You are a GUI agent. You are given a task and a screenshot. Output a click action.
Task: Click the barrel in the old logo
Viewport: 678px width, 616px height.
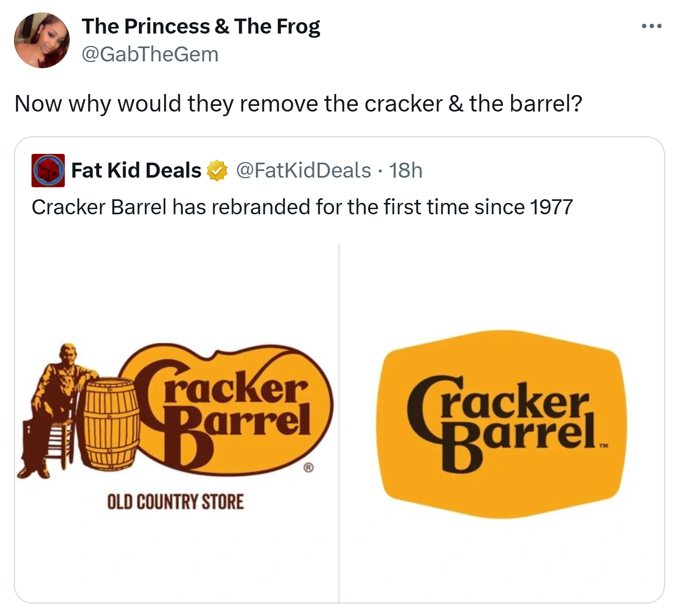point(111,423)
